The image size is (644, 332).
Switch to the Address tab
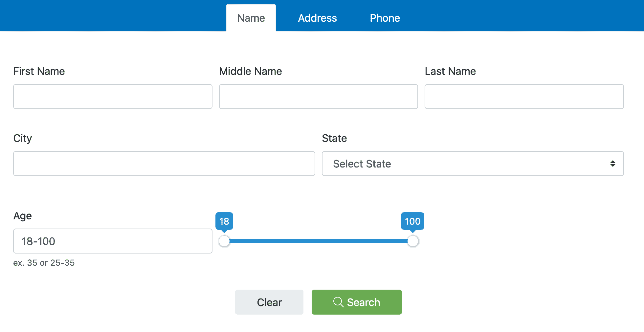[317, 18]
